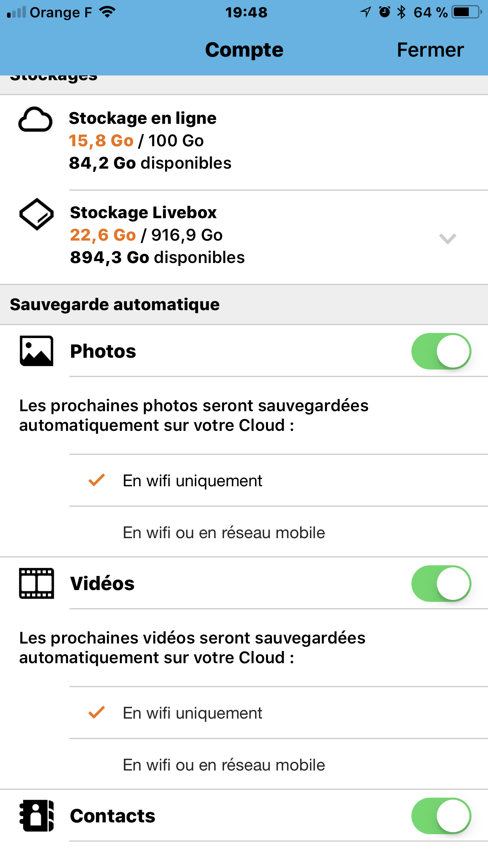
Task: Expand Stockage Livebox details chevron
Action: pyautogui.click(x=447, y=238)
